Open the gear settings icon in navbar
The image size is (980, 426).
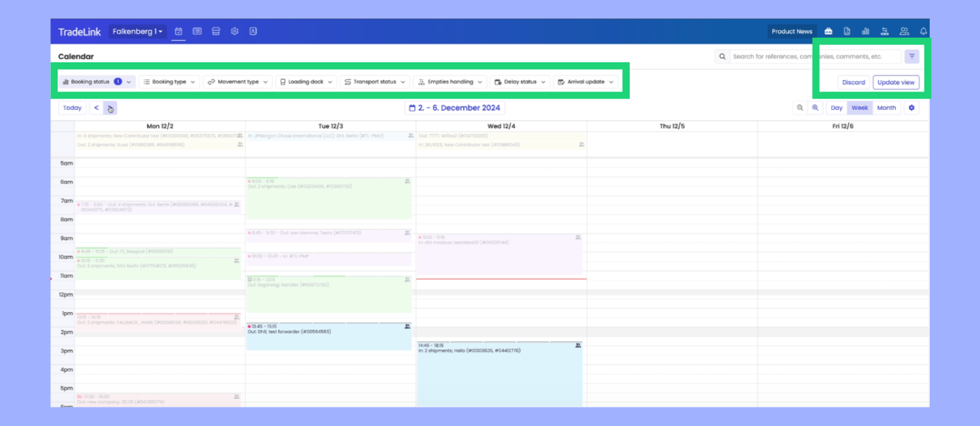(x=234, y=31)
